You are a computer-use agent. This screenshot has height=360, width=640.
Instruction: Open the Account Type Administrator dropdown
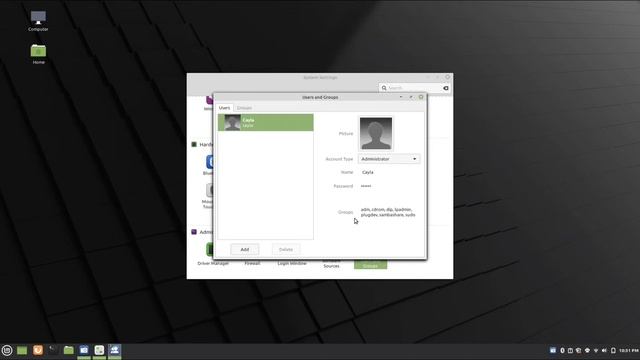click(x=389, y=159)
